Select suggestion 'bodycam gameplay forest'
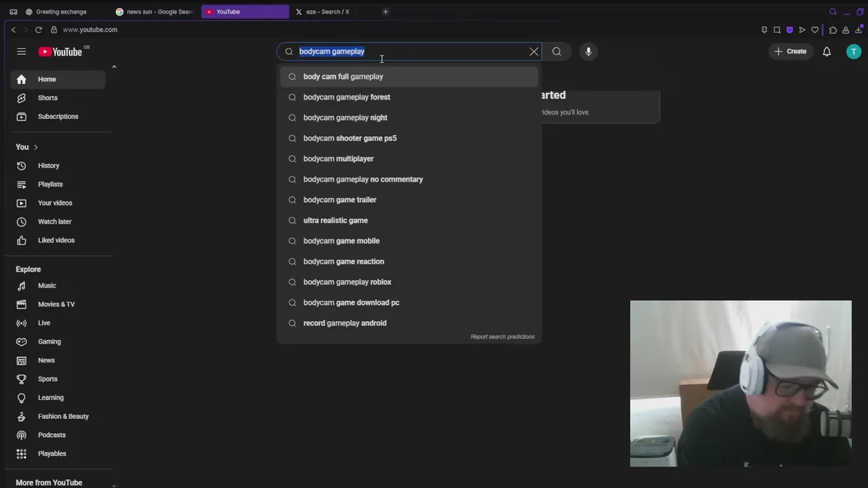The height and width of the screenshot is (488, 868). [409, 97]
